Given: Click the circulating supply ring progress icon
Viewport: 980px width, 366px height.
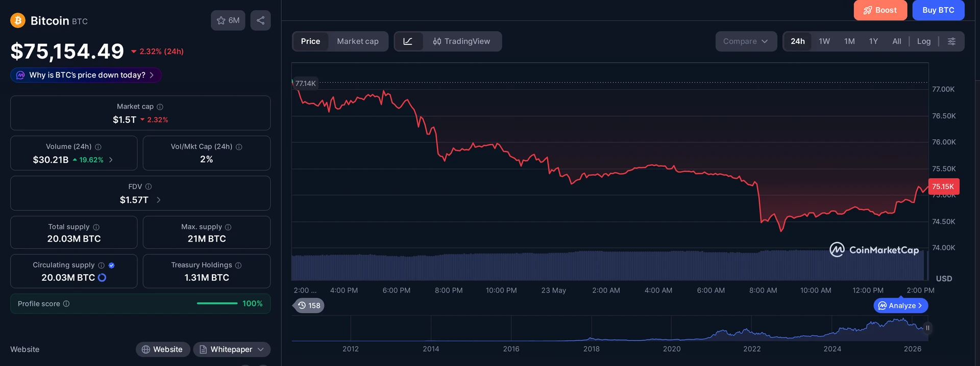Looking at the screenshot, I should coord(102,277).
